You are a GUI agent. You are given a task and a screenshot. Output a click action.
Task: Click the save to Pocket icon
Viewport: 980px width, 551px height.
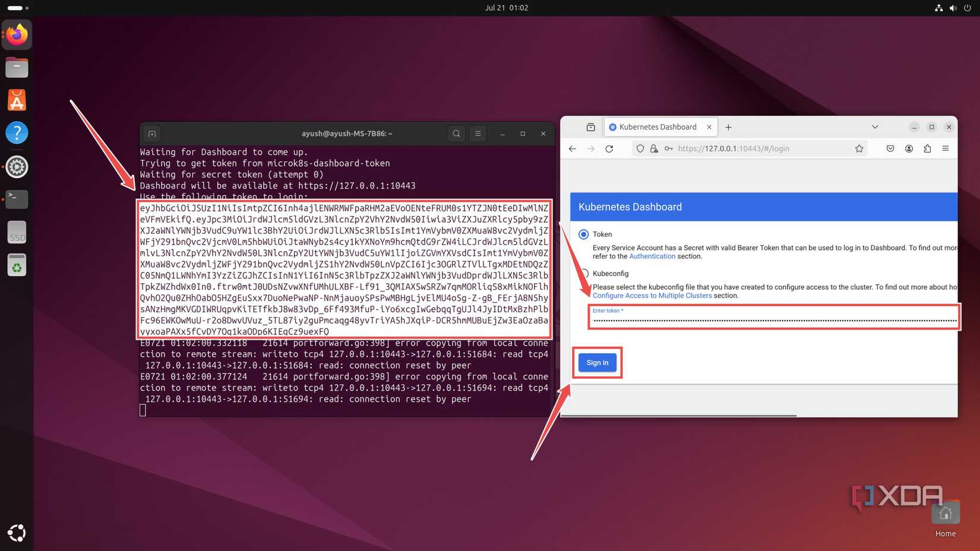point(890,149)
